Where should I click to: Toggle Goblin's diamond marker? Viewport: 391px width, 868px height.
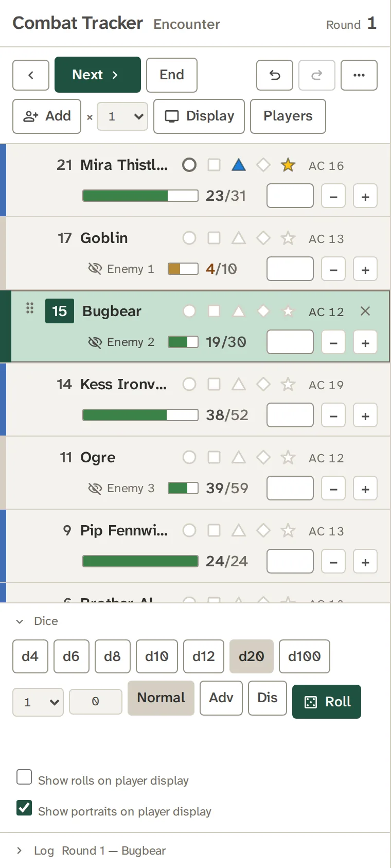tap(263, 238)
